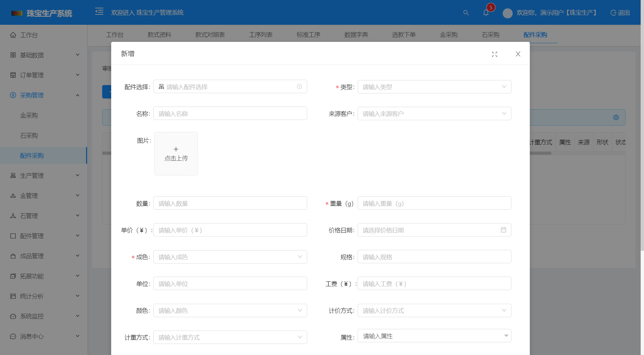This screenshot has width=644, height=355.
Task: Click the 系统监控 sidebar icon
Action: (13, 316)
